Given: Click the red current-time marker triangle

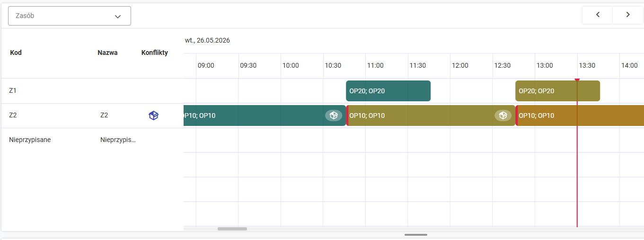Looking at the screenshot, I should click(577, 80).
